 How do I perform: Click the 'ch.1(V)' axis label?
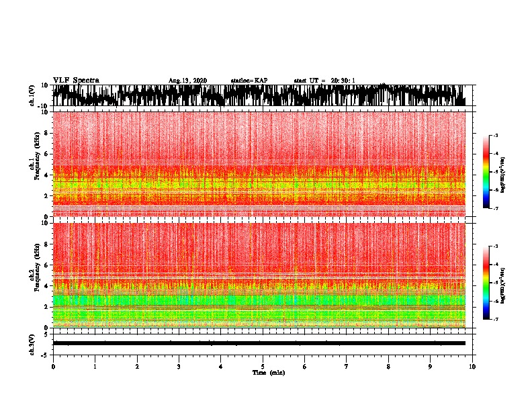click(32, 95)
